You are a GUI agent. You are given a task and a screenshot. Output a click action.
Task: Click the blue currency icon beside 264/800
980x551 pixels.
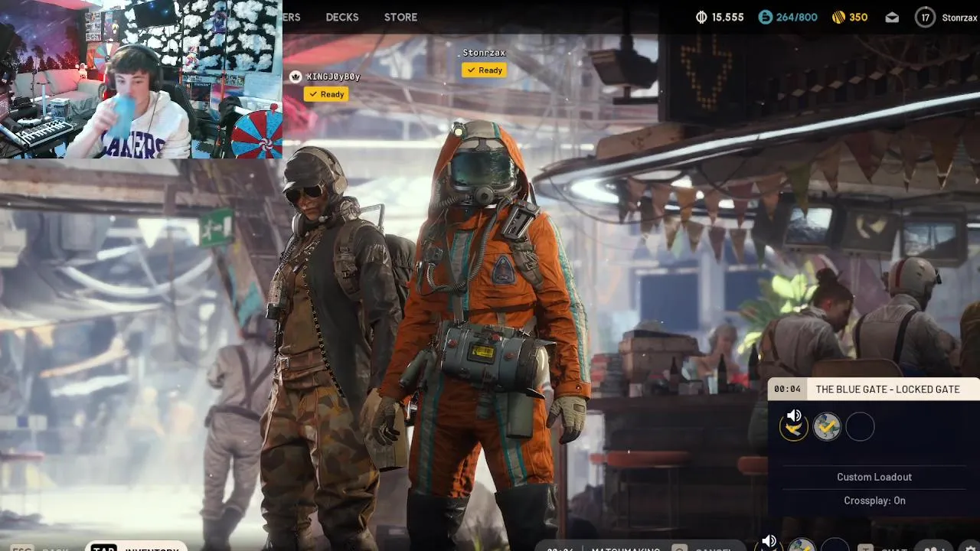point(765,17)
